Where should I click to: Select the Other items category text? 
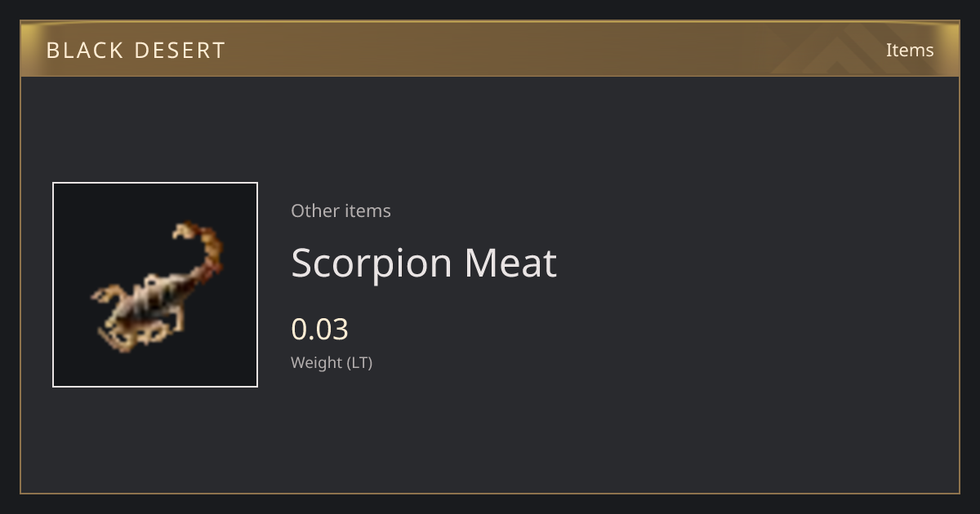tap(341, 210)
